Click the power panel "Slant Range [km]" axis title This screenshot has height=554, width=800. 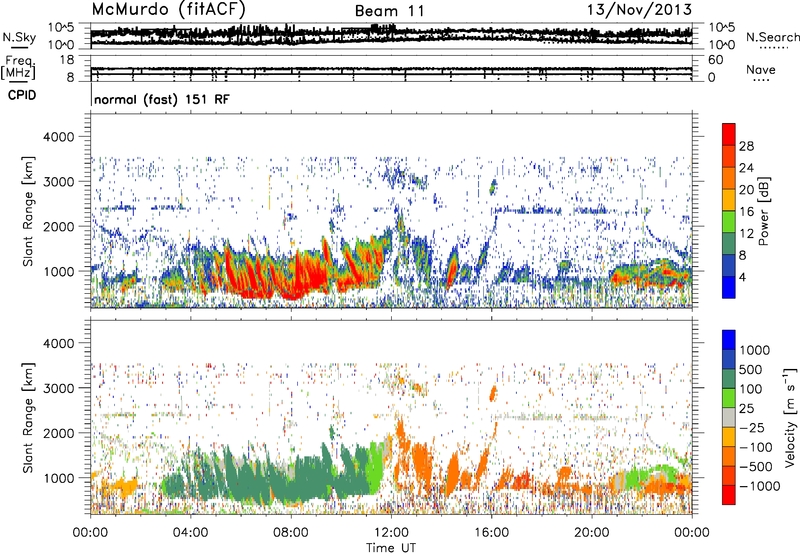(x=28, y=211)
